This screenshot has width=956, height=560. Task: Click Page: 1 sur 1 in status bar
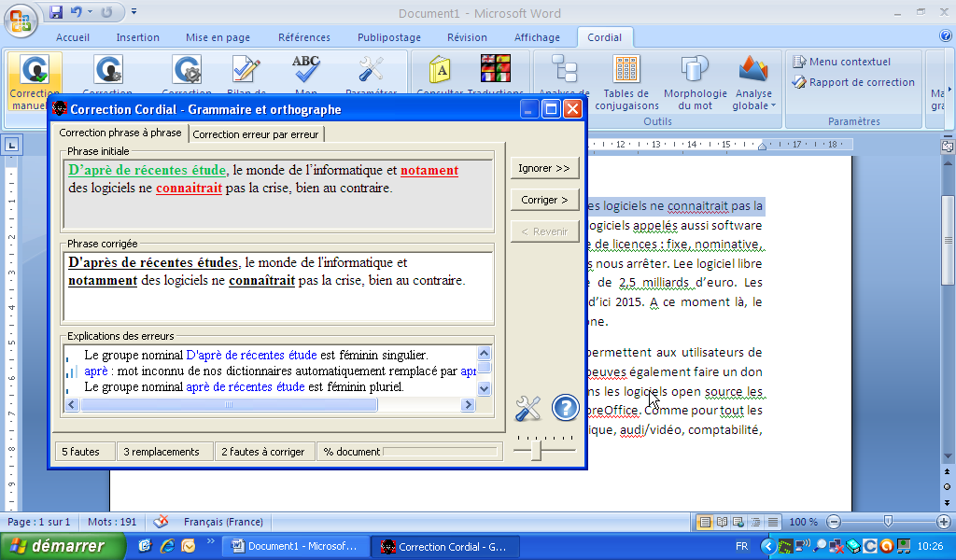coord(38,522)
